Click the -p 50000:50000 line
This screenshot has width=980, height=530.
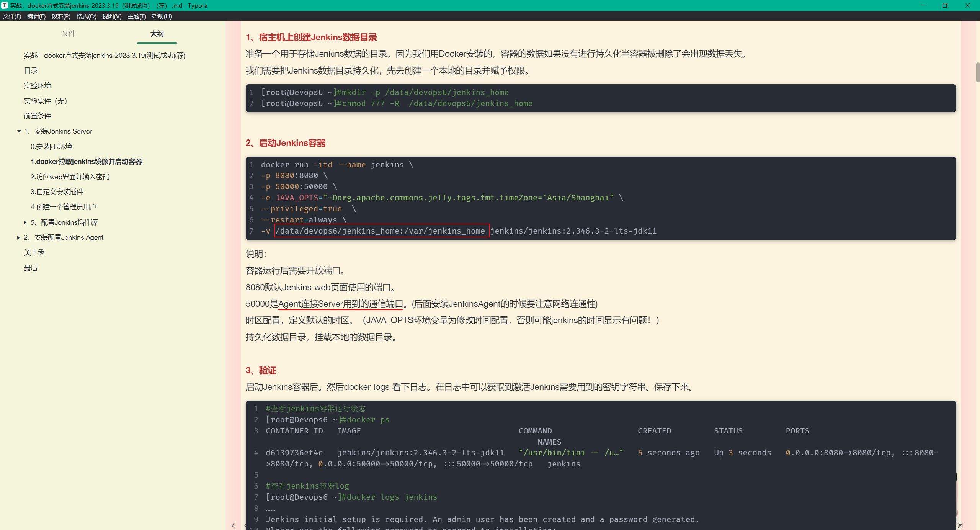tap(299, 186)
